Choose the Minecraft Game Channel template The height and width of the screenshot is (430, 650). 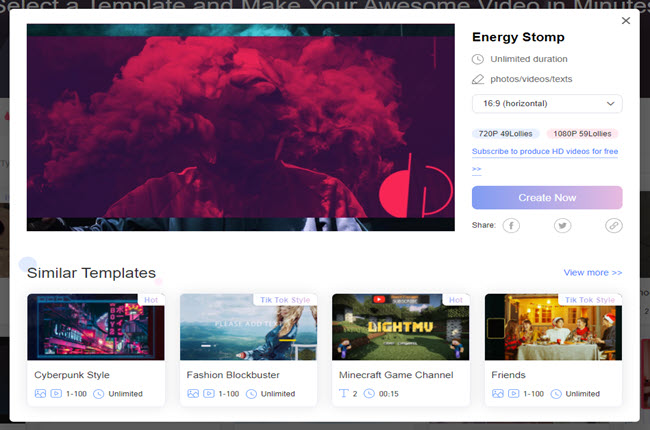tap(400, 327)
